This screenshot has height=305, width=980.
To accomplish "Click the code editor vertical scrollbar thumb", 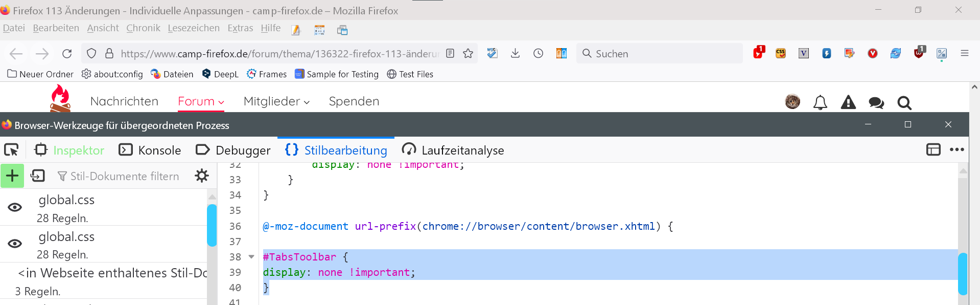I will point(963,274).
